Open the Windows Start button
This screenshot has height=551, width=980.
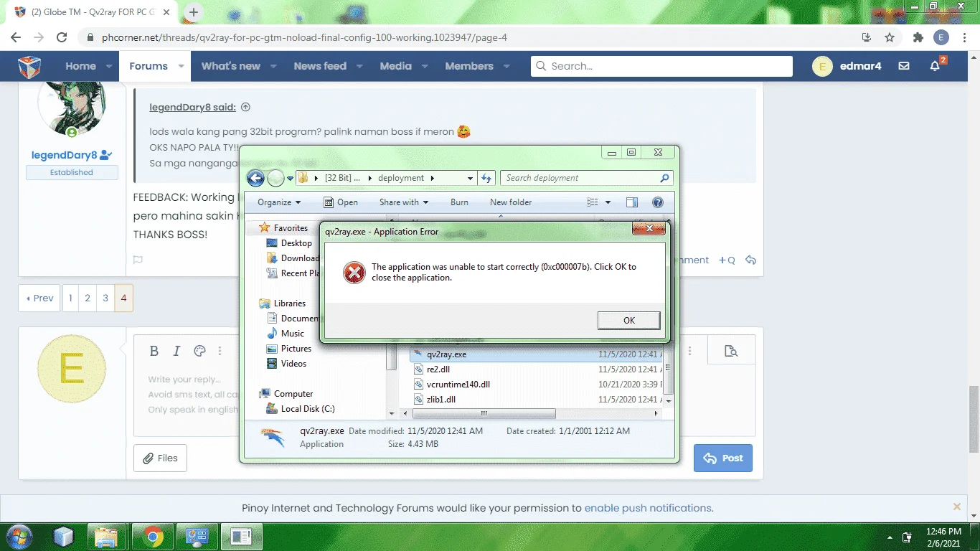point(18,537)
